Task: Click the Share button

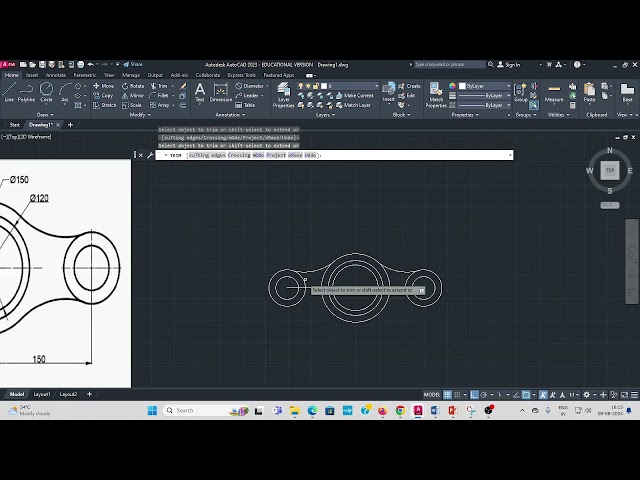Action: [x=133, y=64]
